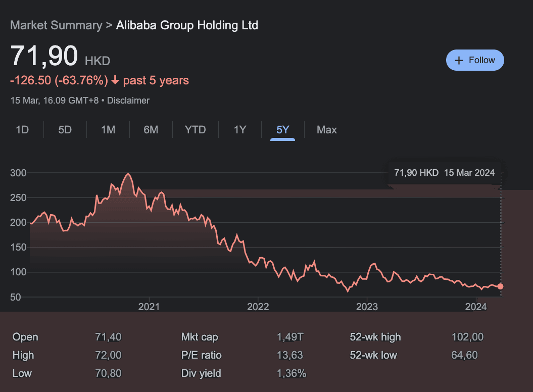
Task: Switch to the 1D chart range
Action: pos(22,130)
